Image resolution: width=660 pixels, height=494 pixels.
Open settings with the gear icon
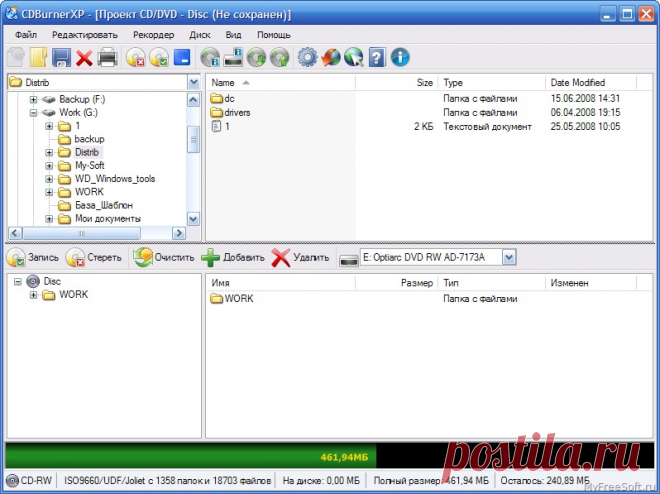click(308, 57)
